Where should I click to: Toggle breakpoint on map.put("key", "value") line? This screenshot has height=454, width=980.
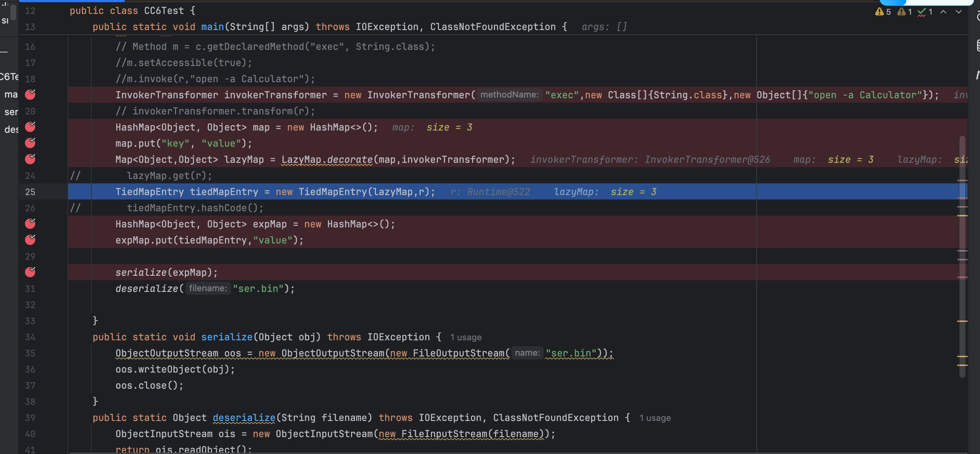pos(30,143)
